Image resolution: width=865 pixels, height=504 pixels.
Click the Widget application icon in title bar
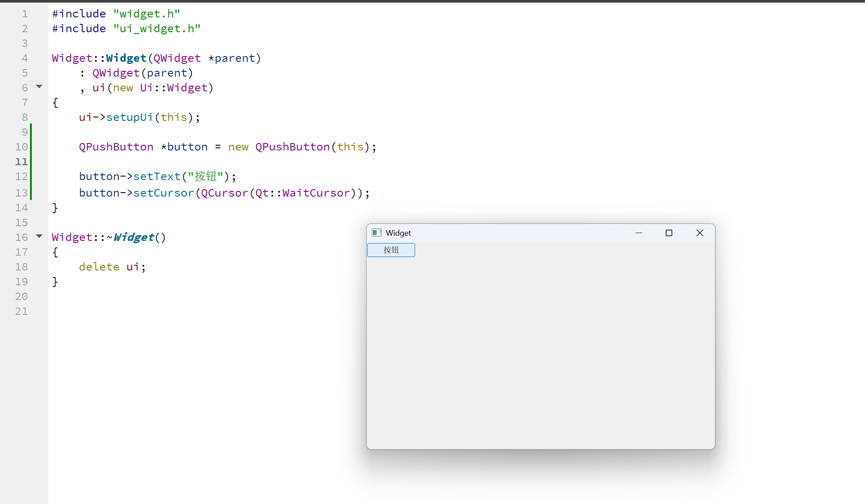[x=376, y=233]
